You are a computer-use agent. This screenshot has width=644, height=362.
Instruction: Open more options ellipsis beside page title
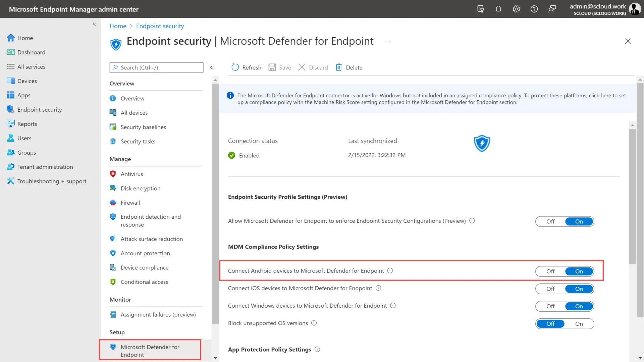coord(388,41)
